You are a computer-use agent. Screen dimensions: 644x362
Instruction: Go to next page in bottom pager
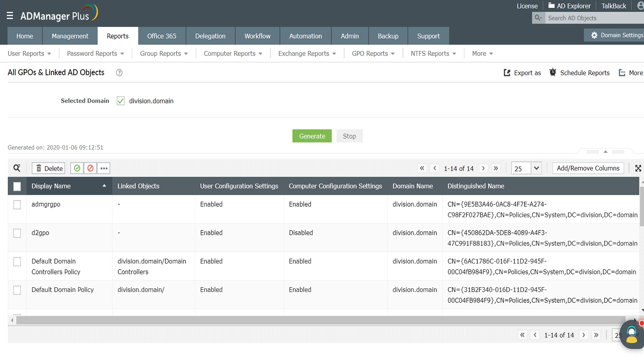[x=584, y=335]
